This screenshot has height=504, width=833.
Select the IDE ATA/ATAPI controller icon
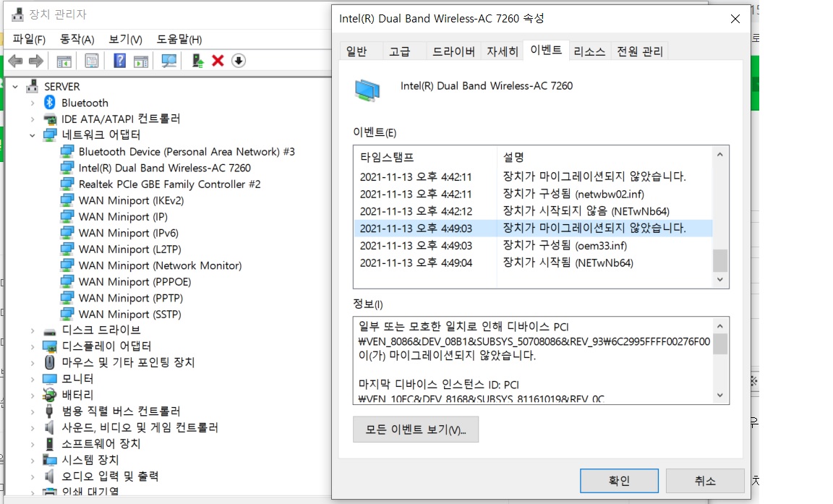(x=50, y=119)
